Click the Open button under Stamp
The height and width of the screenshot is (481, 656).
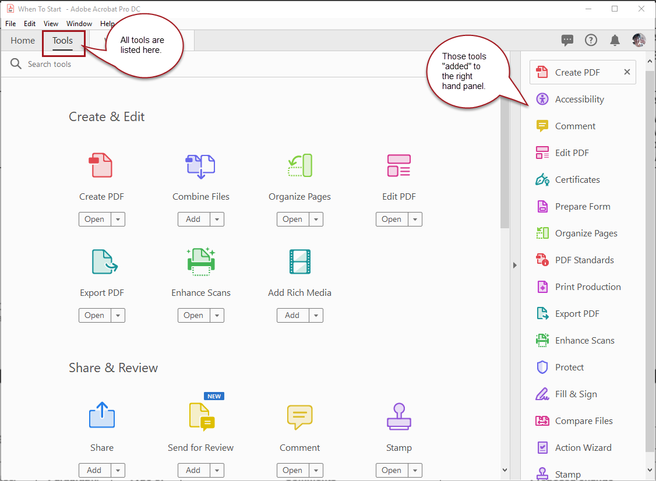pyautogui.click(x=392, y=470)
